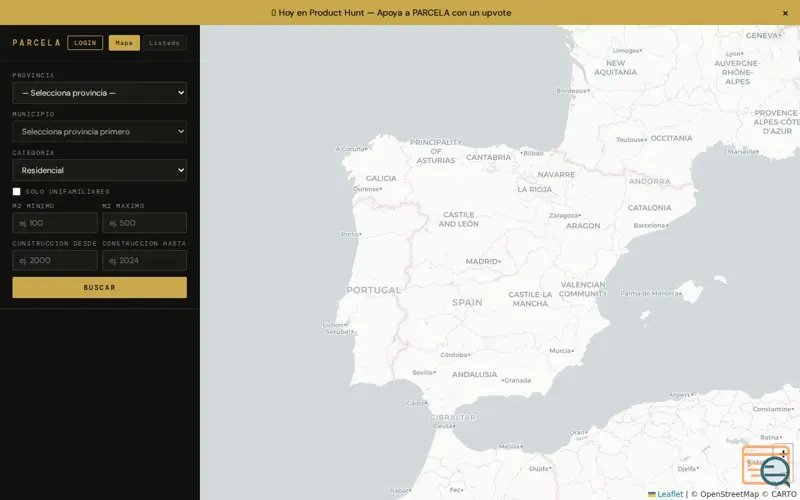Screen dimensions: 800x500
Task: Click the PARCELA logo
Action: click(x=36, y=43)
